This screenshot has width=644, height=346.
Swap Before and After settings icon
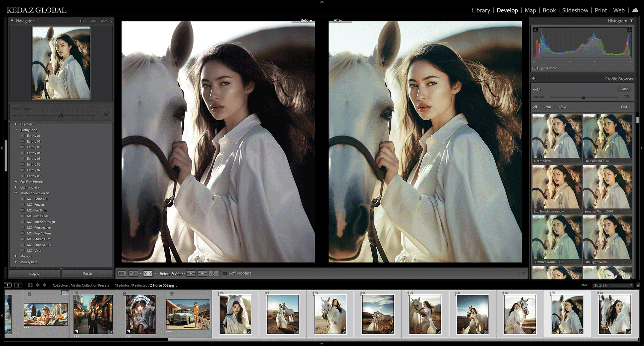[x=213, y=274]
